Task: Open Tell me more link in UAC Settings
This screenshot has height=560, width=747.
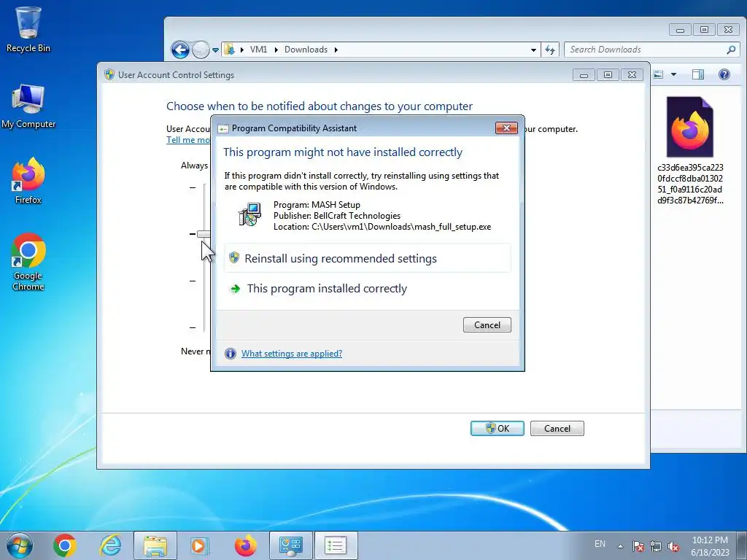Action: point(188,139)
